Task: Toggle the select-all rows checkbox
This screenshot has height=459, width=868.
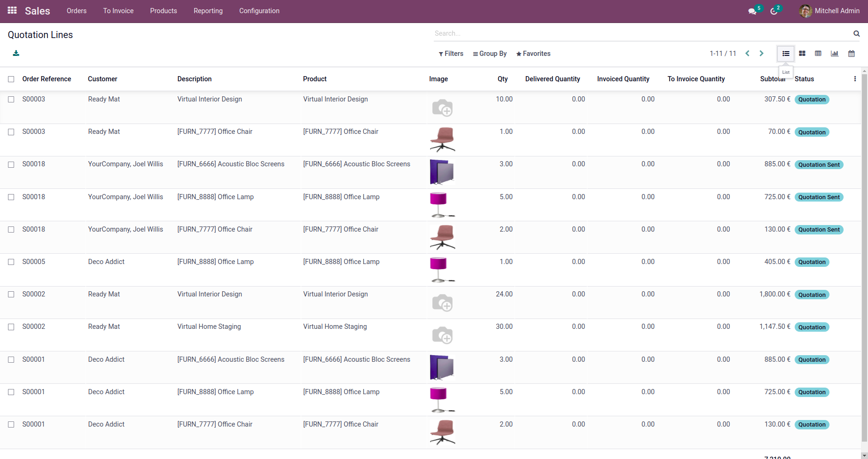Action: pos(11,79)
